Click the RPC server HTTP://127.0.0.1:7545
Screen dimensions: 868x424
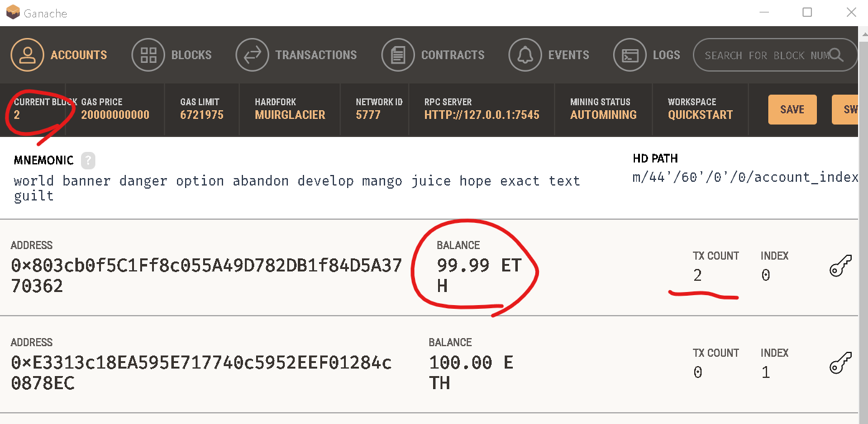(482, 115)
